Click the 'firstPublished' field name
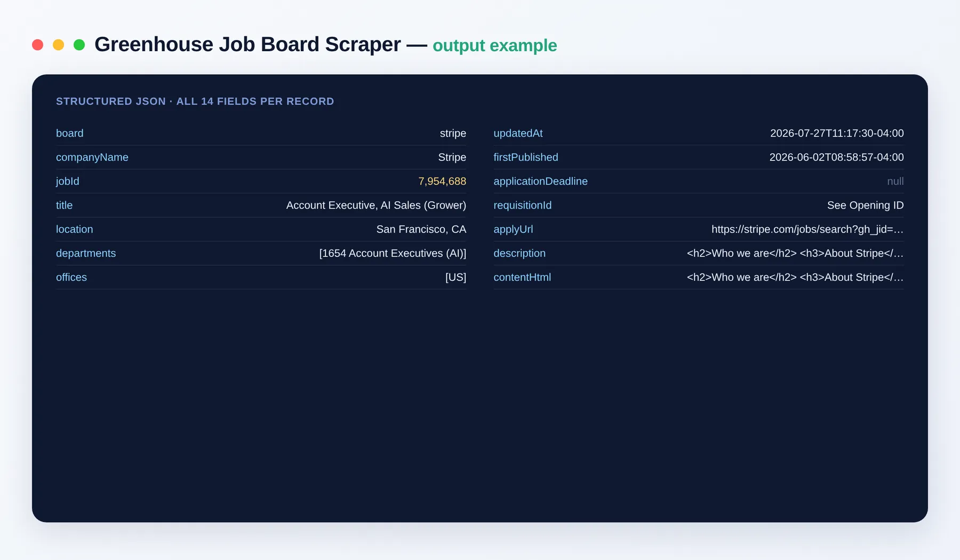Viewport: 960px width, 560px height. [x=526, y=157]
